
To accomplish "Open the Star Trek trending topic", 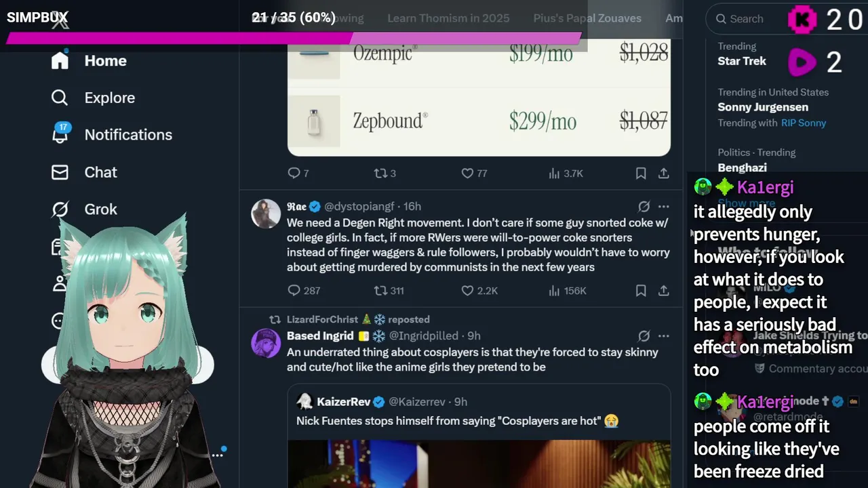I will click(x=742, y=61).
